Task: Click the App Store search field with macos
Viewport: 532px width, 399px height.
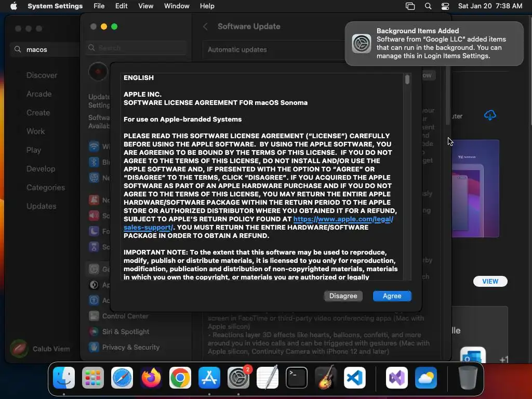Action: [x=45, y=49]
